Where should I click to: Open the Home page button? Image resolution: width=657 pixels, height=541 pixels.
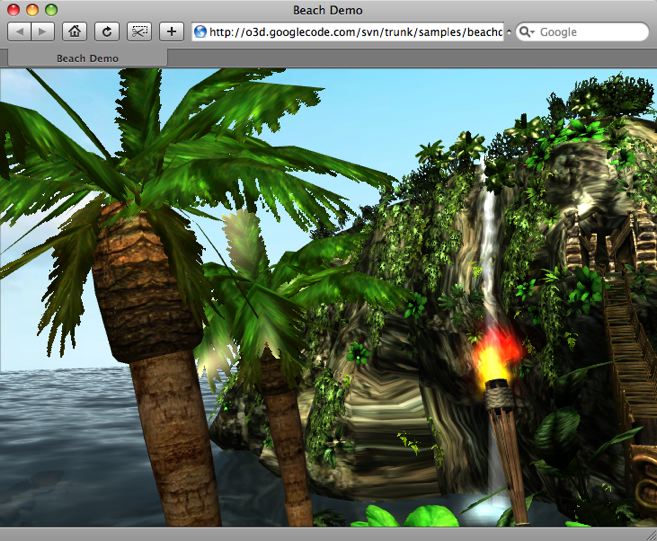click(x=73, y=32)
